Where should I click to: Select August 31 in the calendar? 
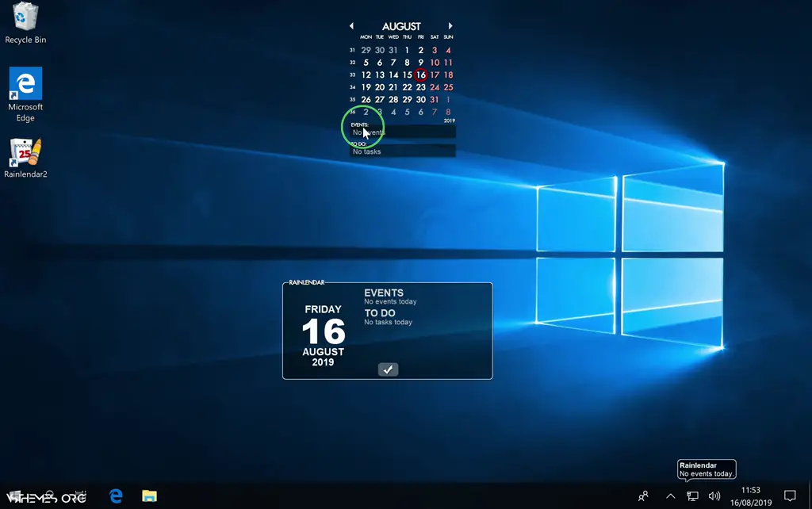(434, 100)
